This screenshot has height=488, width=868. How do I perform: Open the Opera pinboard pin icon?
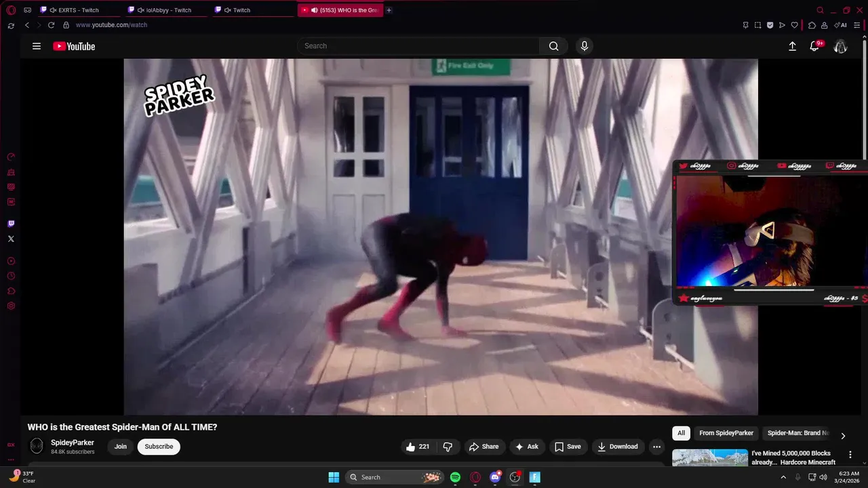click(745, 25)
